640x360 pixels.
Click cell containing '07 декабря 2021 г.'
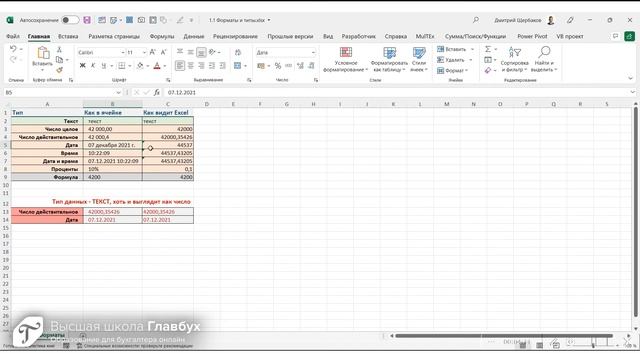[113, 145]
